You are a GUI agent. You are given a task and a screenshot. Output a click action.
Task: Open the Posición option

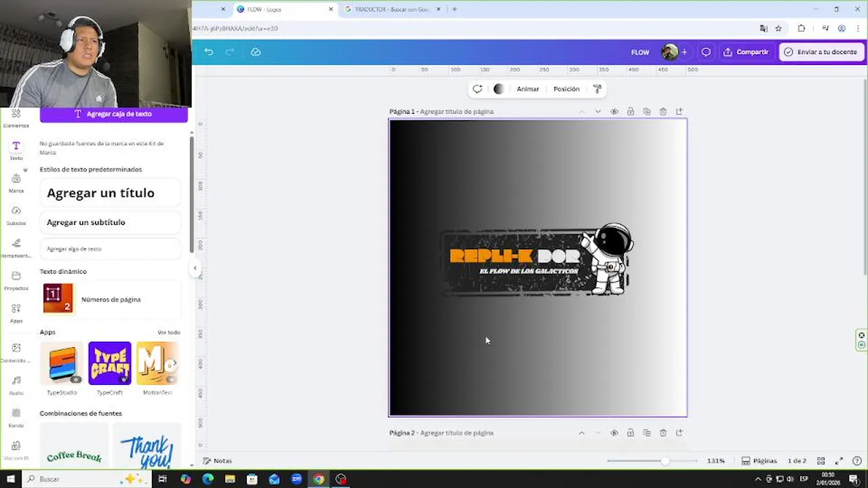click(566, 89)
